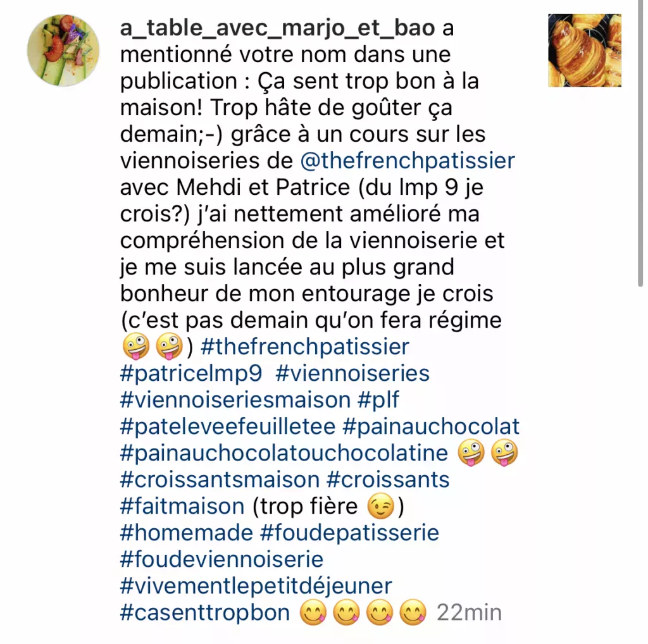Open hashtag #pateleveefeuilletee

pos(228,426)
